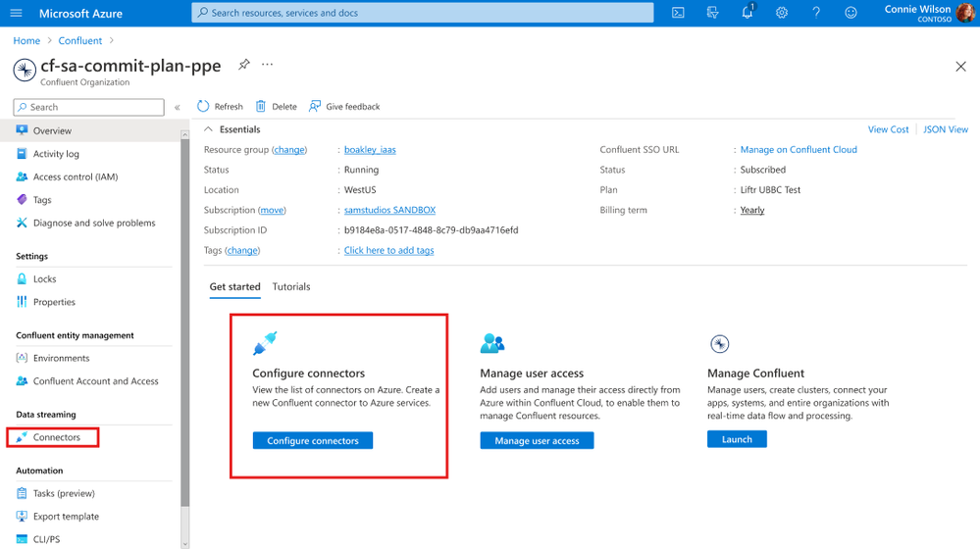Viewport: 980px width, 549px height.
Task: Open Connectors under Data streaming
Action: point(56,437)
